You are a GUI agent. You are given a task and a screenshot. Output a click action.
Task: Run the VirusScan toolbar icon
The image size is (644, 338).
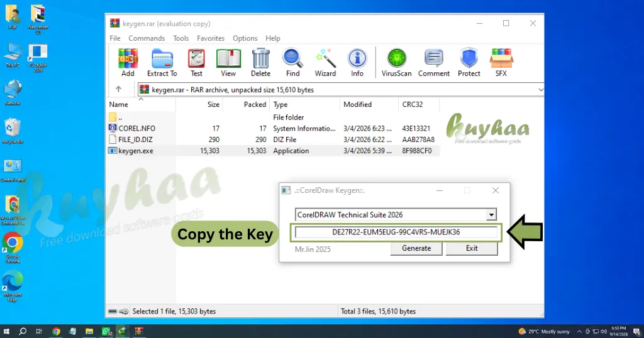396,62
